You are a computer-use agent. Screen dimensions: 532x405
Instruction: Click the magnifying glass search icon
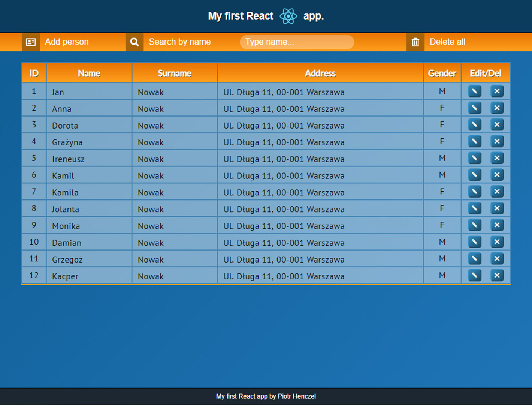[134, 42]
